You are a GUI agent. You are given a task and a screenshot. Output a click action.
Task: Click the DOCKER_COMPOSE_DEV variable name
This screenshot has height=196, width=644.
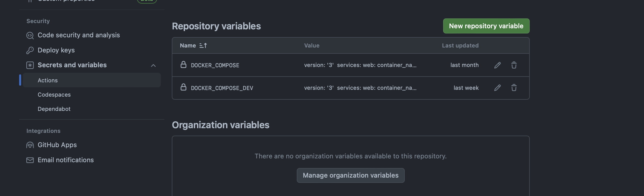pyautogui.click(x=222, y=88)
